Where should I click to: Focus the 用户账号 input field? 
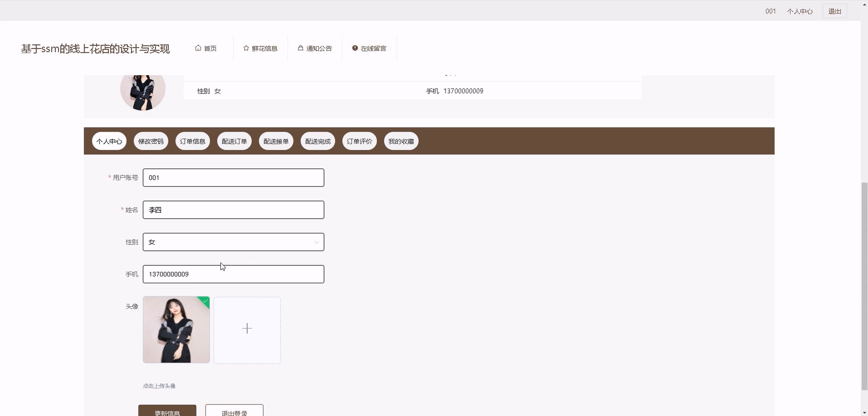tap(234, 178)
